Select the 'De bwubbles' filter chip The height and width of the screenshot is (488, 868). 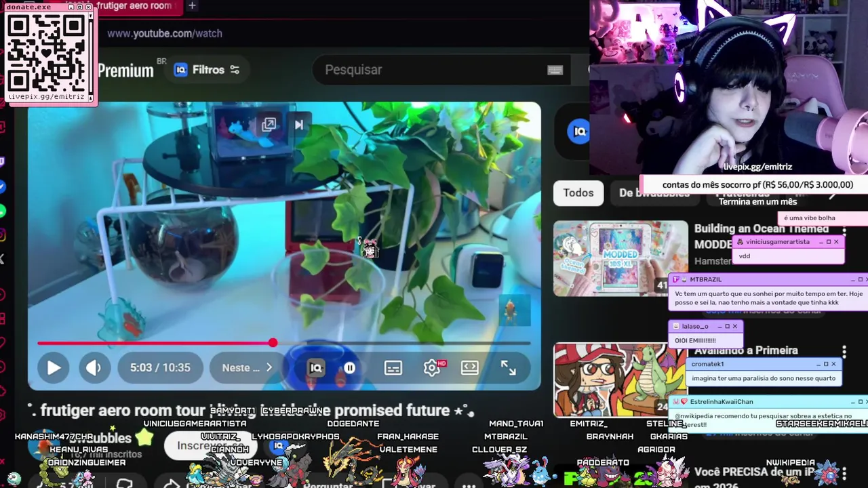click(654, 192)
